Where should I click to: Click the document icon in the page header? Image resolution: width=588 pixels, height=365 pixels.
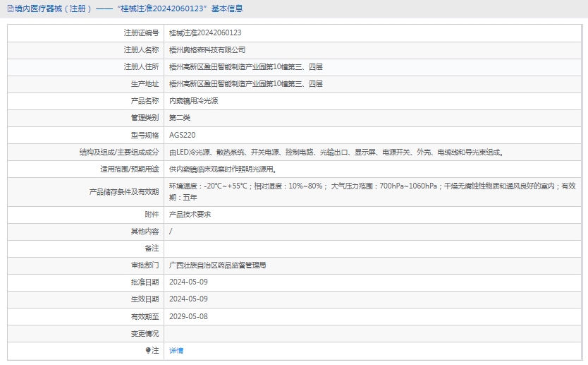coord(9,9)
